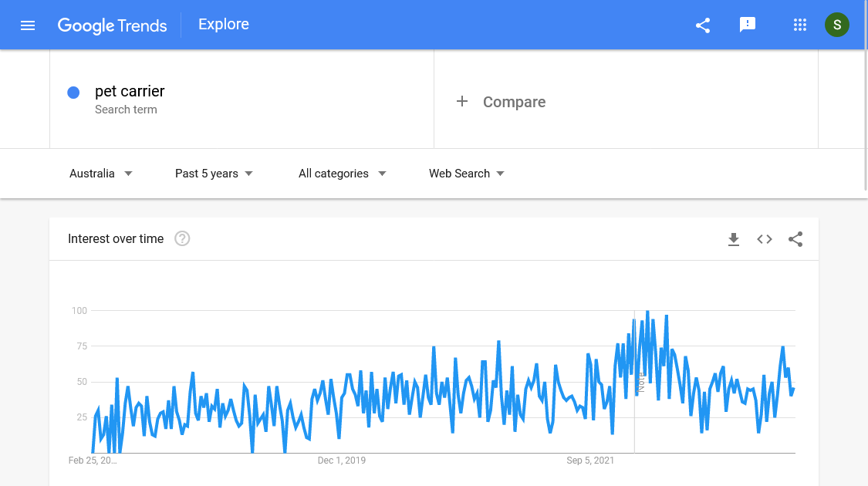Viewport: 868px width, 486px height.
Task: Click the Sep 5, 2021 axis label
Action: [x=590, y=461]
